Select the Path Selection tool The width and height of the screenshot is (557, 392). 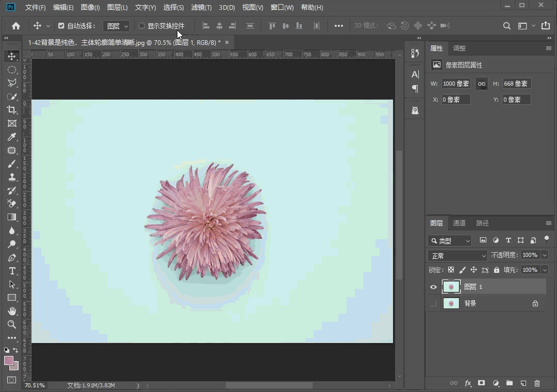click(12, 284)
